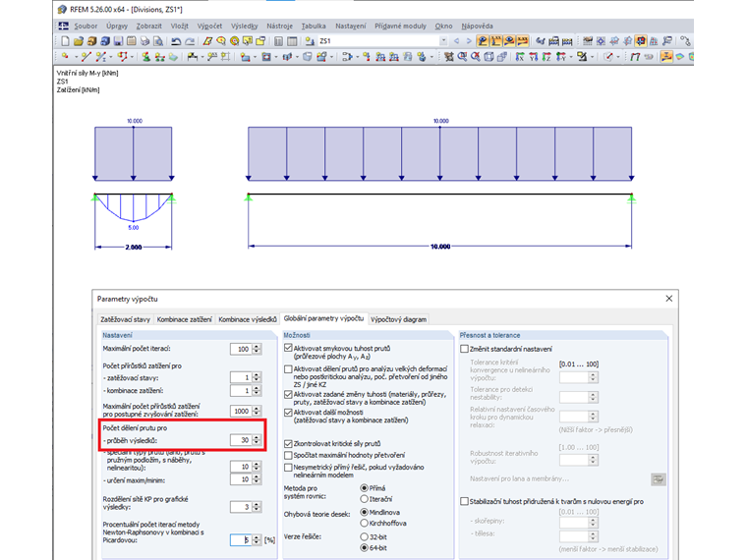The image size is (747, 560).
Task: Open the Přídavné moduly menu
Action: click(x=400, y=26)
